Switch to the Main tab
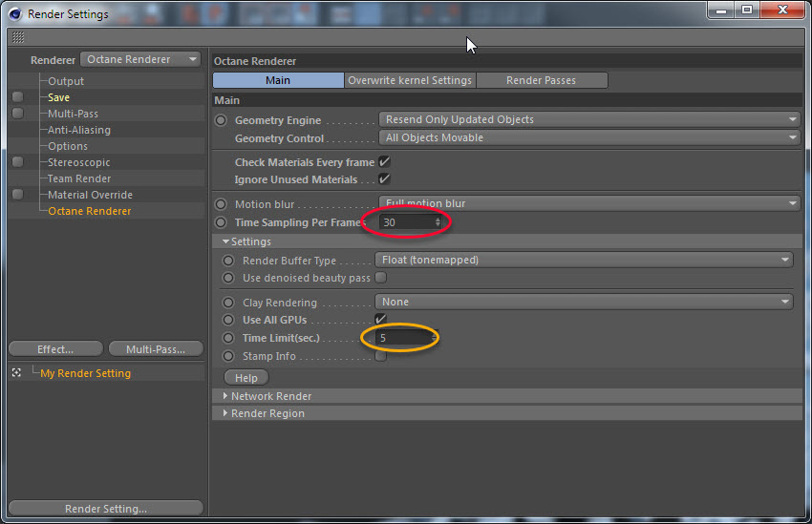Viewport: 812px width, 524px height. point(278,80)
